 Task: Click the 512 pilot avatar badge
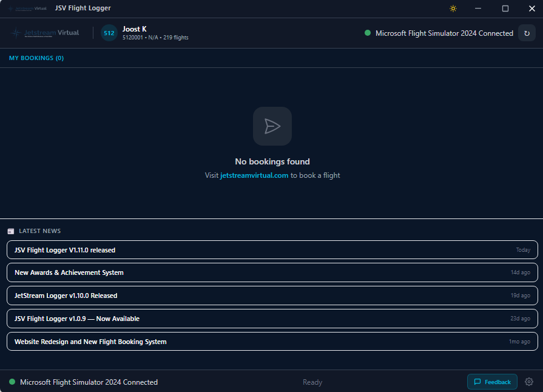click(109, 33)
